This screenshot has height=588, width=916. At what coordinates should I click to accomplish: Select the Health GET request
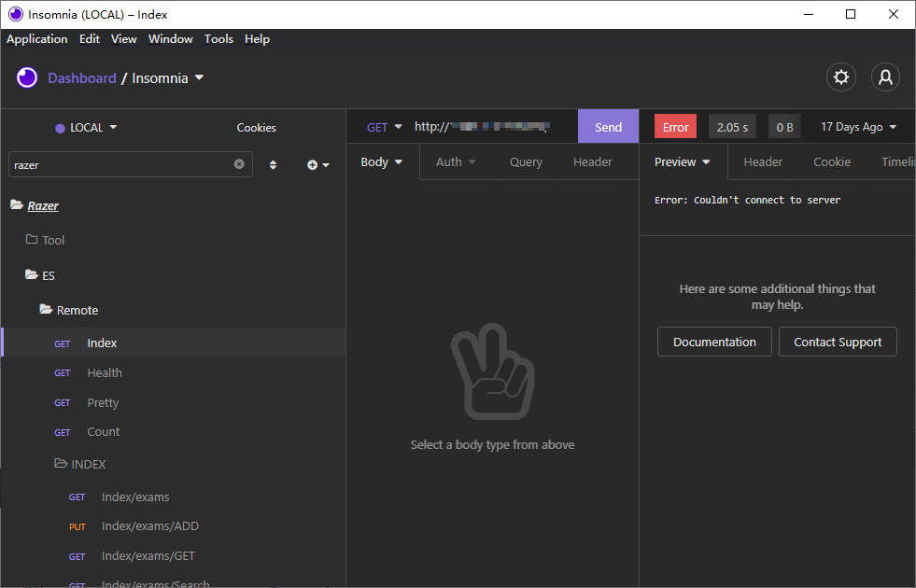(x=105, y=372)
